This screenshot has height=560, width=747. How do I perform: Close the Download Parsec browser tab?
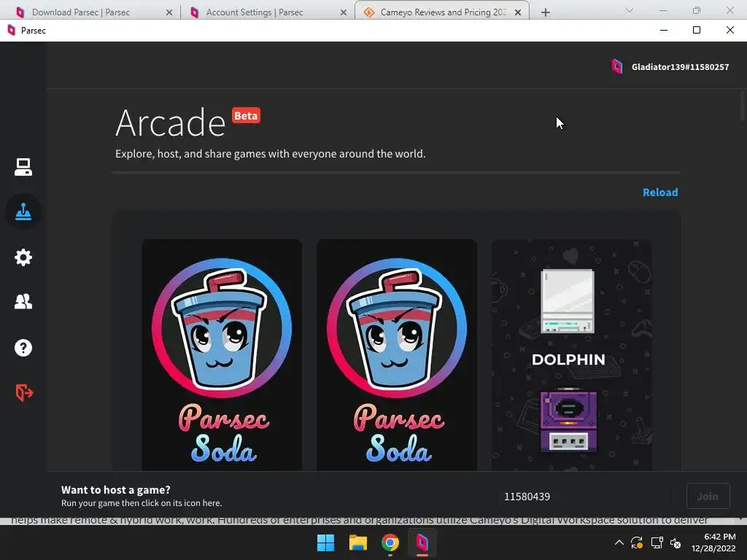tap(169, 13)
